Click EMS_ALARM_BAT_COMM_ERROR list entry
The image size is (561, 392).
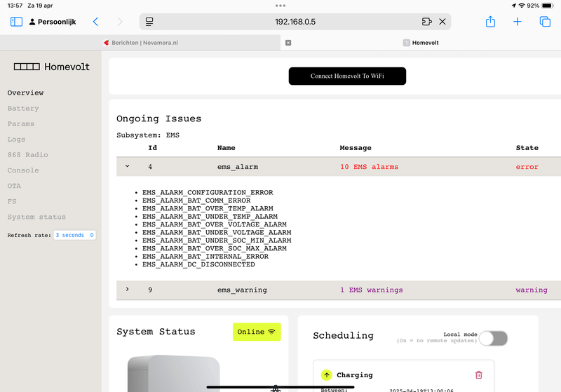(x=196, y=201)
